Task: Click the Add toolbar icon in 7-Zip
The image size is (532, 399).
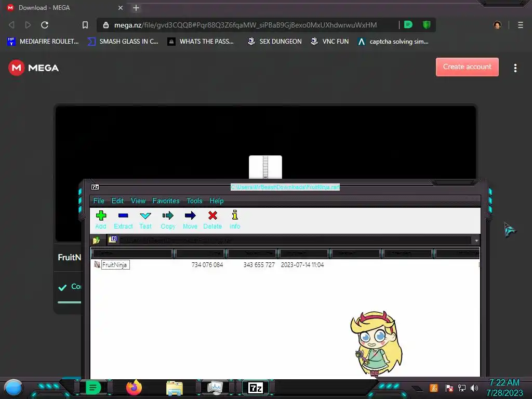Action: [101, 220]
